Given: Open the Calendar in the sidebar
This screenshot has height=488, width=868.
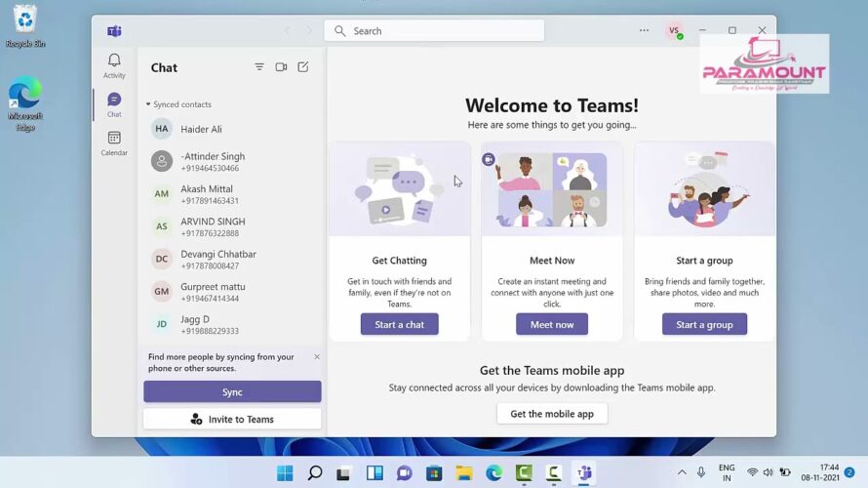Looking at the screenshot, I should (x=114, y=142).
